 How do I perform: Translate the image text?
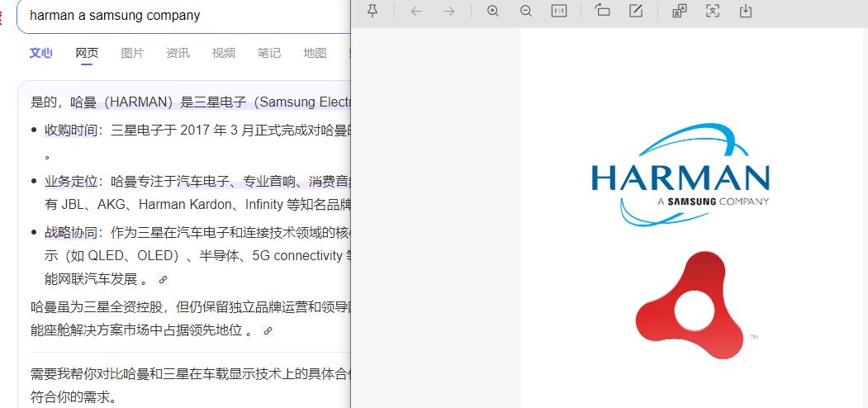click(x=679, y=11)
